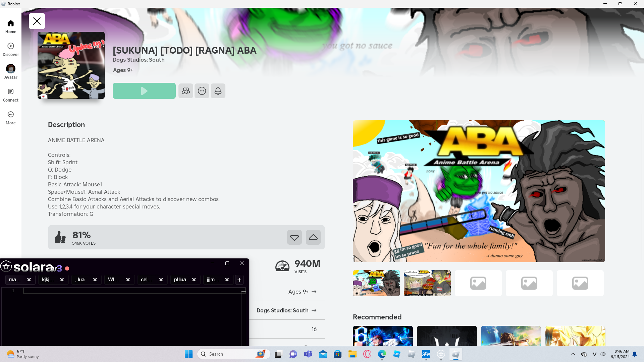View the large ABA preview image
The width and height of the screenshot is (644, 362).
pos(479,191)
